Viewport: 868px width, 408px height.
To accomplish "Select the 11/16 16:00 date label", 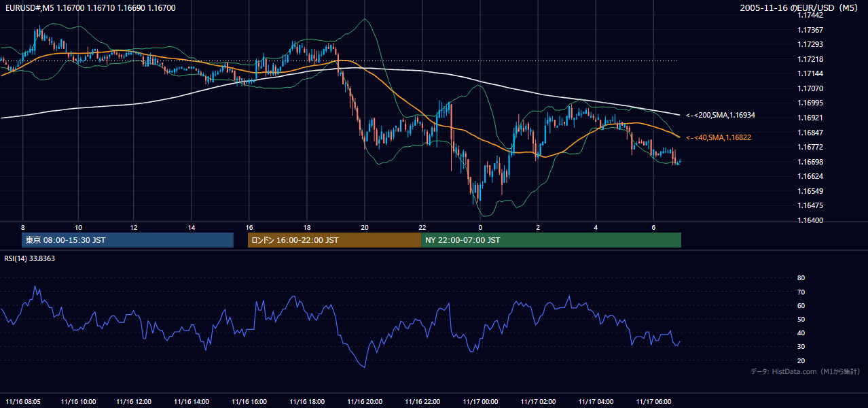I will point(249,401).
